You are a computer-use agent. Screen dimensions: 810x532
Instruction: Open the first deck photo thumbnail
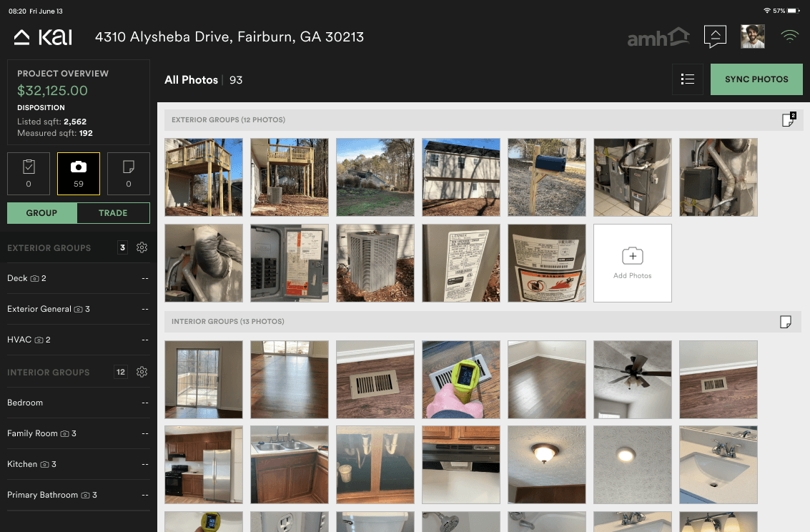[204, 177]
